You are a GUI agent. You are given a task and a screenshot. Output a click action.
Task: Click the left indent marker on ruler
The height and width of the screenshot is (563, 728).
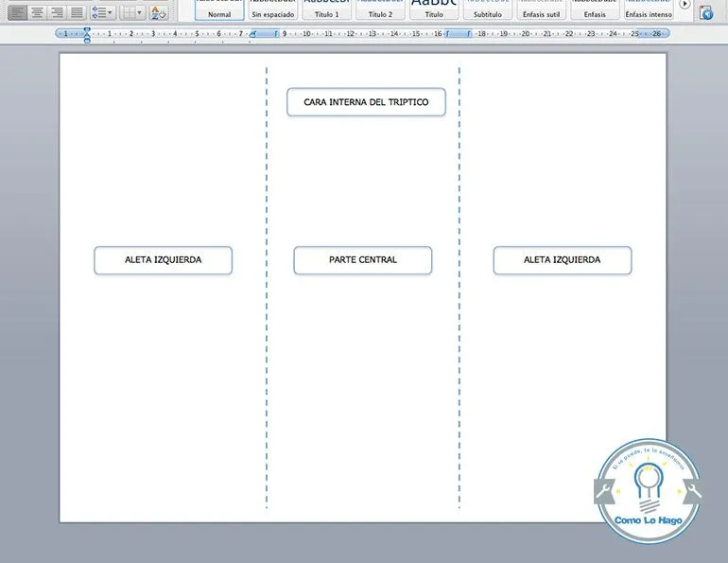[87, 39]
